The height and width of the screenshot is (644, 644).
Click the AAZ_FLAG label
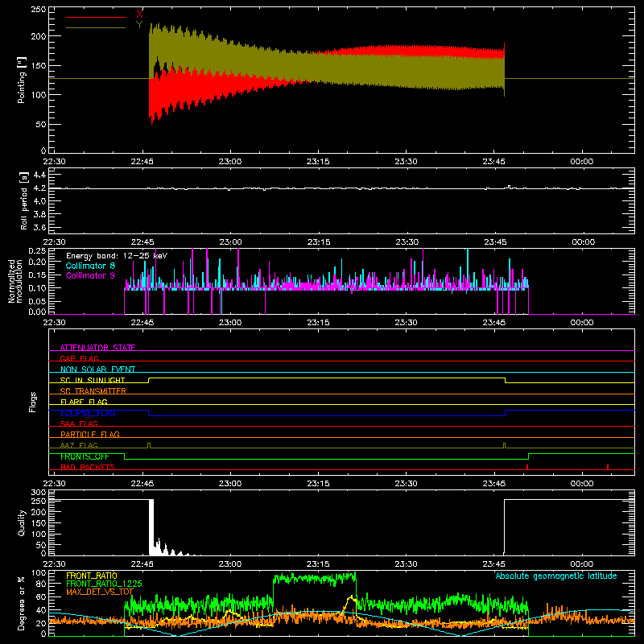point(79,445)
